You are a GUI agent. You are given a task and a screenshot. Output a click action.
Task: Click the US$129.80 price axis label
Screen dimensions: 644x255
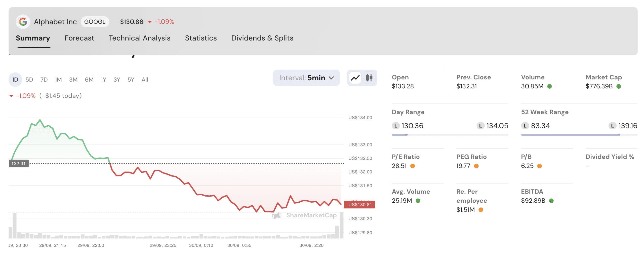click(x=360, y=232)
